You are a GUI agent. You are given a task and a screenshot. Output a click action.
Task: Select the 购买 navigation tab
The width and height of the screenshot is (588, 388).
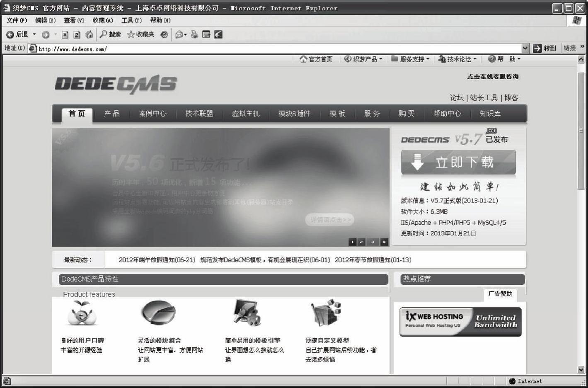click(x=407, y=113)
